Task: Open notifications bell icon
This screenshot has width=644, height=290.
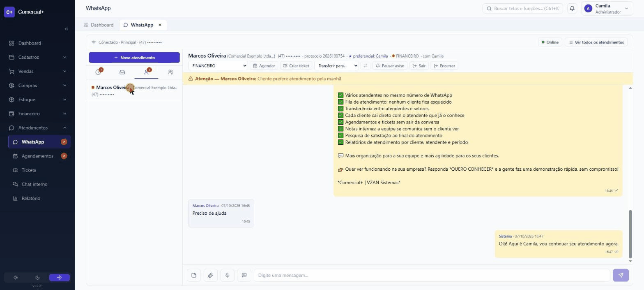Action: pos(572,8)
